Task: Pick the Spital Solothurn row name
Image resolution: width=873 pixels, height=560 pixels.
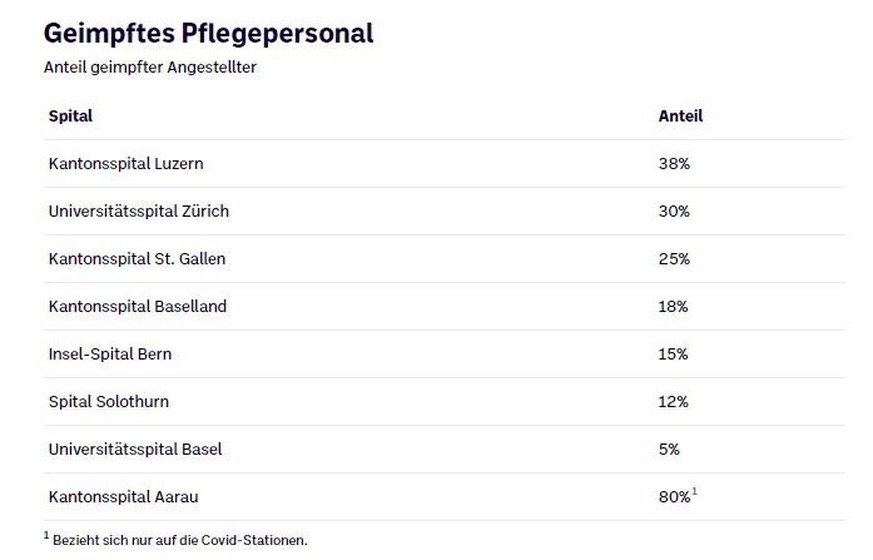Action: (108, 402)
